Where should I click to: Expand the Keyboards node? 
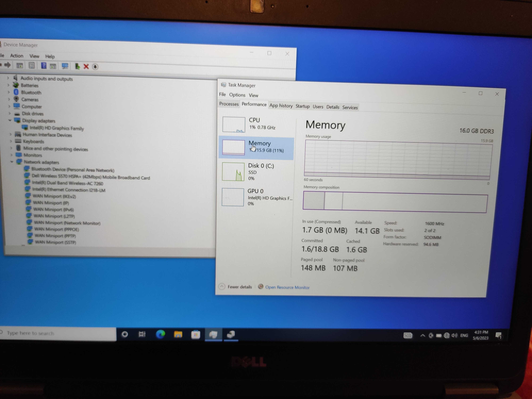coord(11,141)
